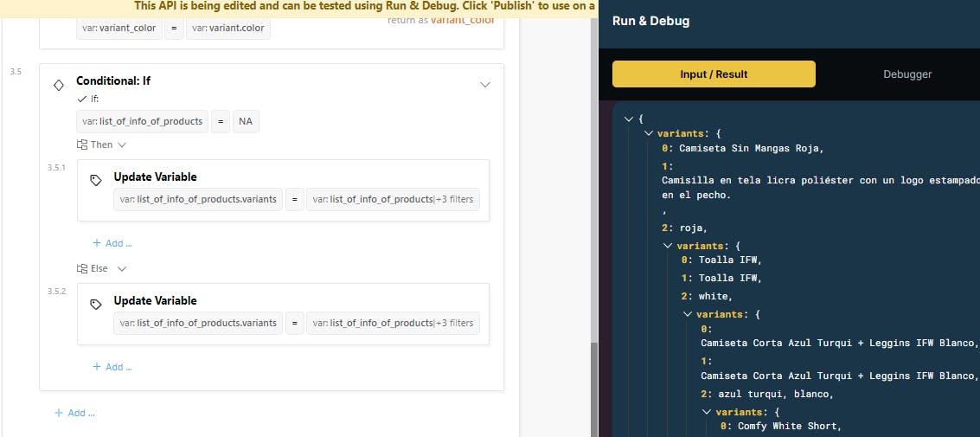Click the equals operator in step 3.5.2
This screenshot has height=437, width=980.
[x=294, y=324]
